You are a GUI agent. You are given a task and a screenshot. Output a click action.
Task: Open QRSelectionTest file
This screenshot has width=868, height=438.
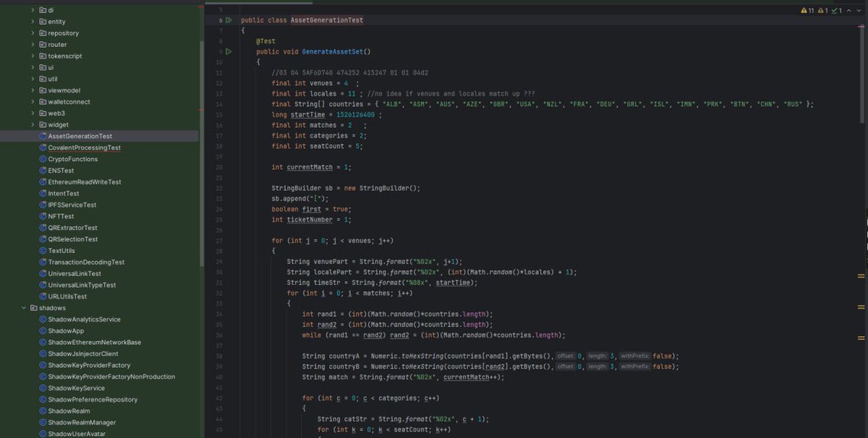[x=72, y=239]
